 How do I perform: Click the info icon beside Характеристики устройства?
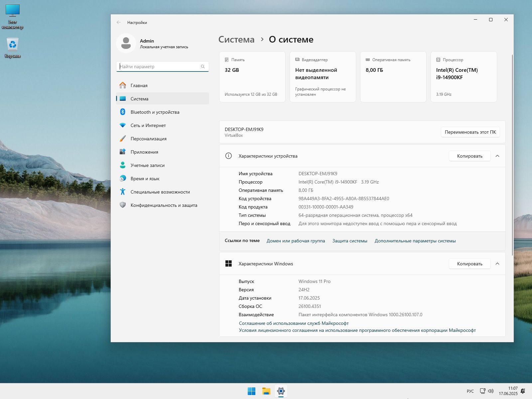click(x=228, y=156)
